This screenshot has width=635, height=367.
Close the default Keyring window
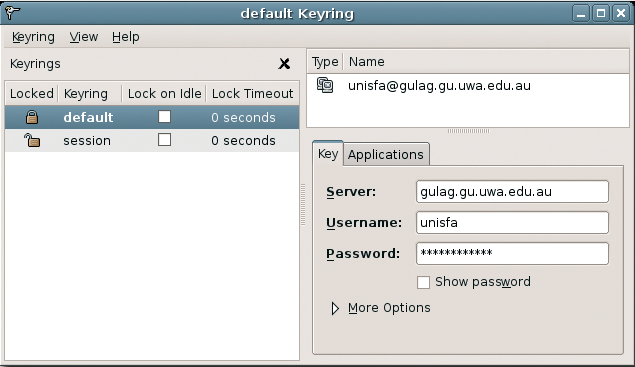621,13
